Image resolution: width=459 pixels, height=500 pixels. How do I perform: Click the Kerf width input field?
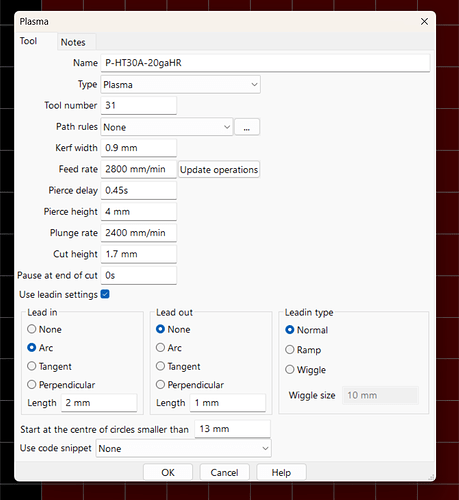click(138, 148)
